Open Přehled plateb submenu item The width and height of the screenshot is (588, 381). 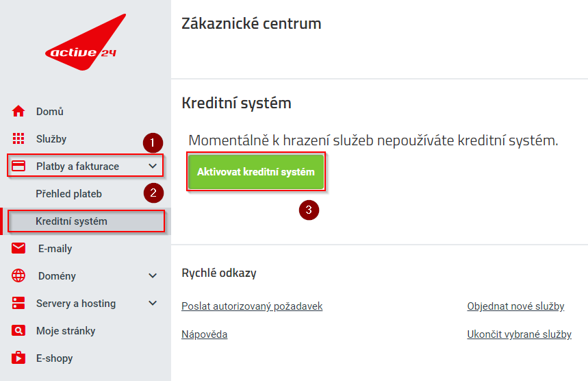click(x=68, y=194)
